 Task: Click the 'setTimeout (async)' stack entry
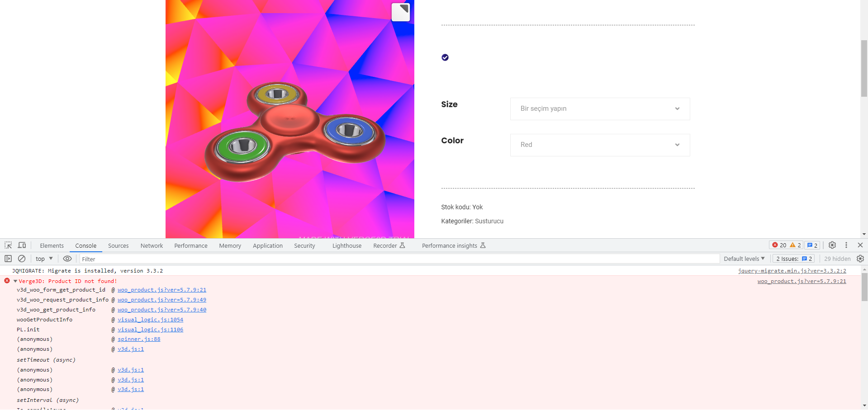click(x=46, y=360)
